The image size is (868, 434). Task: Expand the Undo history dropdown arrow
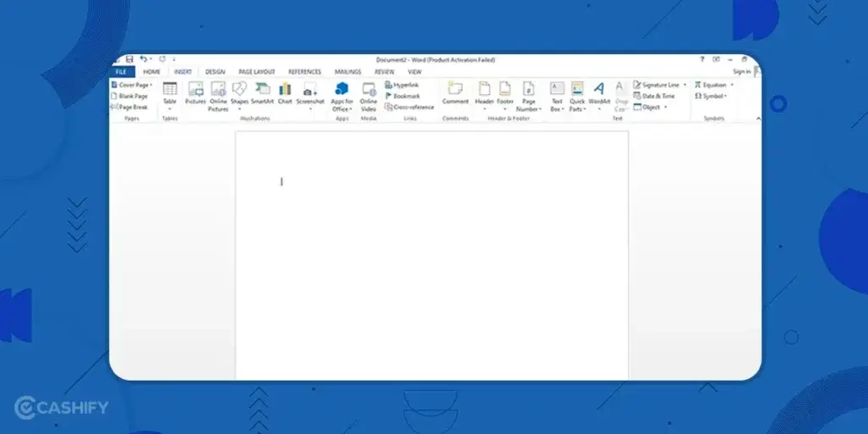click(x=151, y=59)
